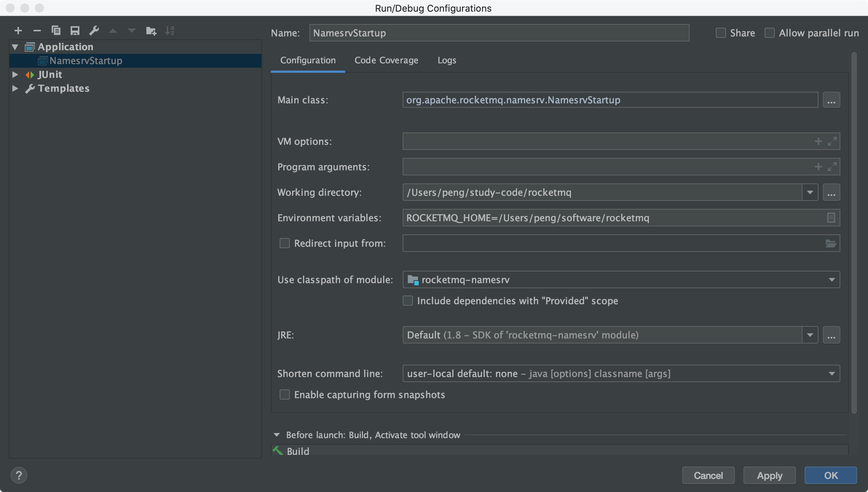Enable the Share checkbox
The width and height of the screenshot is (868, 492).
click(721, 33)
